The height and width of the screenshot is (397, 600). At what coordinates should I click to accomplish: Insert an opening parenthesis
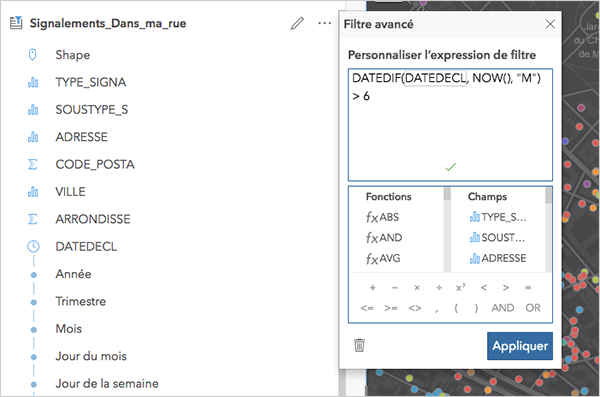point(456,308)
